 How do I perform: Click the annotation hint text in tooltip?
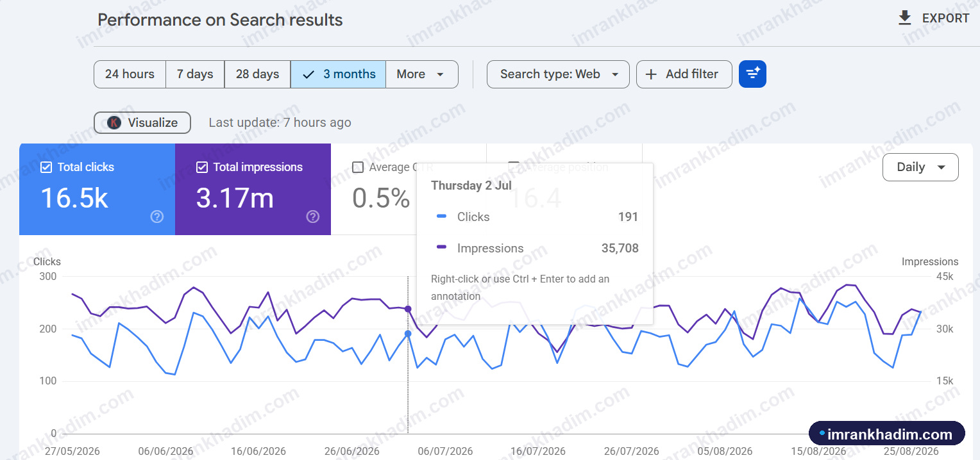click(x=520, y=288)
